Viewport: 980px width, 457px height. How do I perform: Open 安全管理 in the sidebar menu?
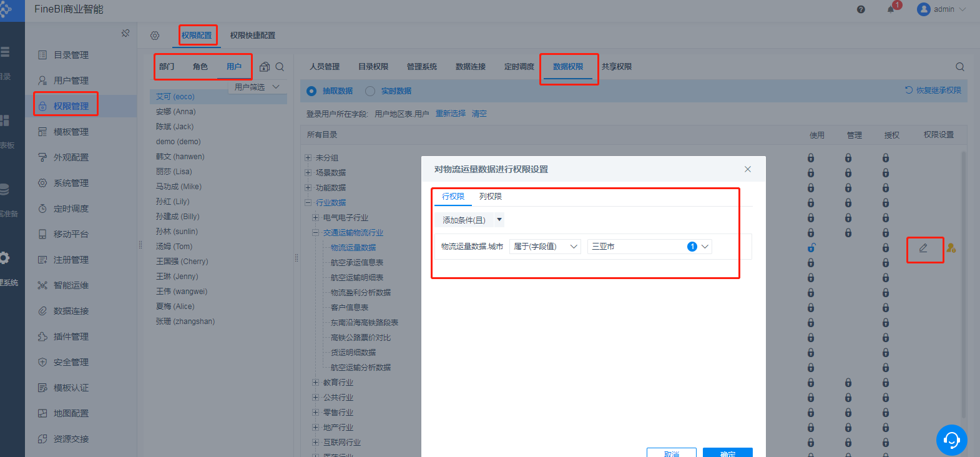click(71, 362)
